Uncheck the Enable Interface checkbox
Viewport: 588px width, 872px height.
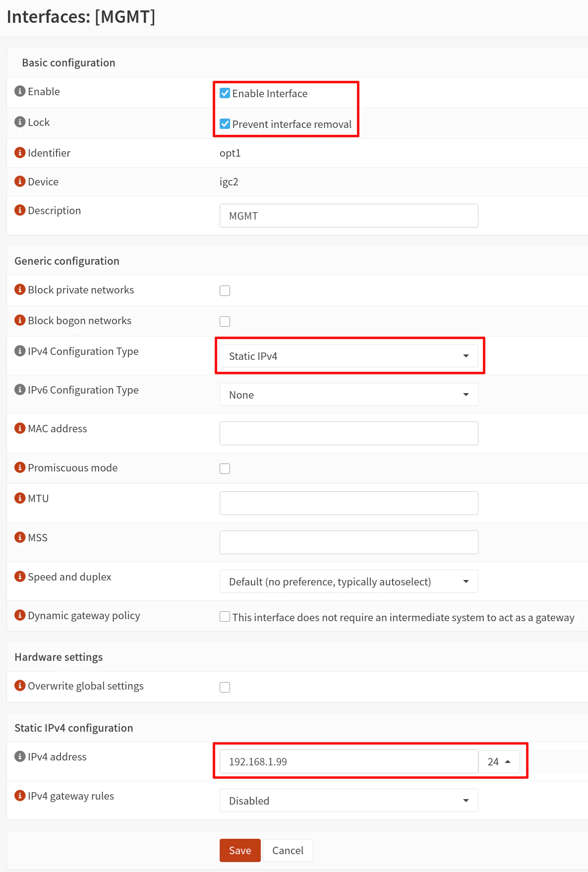[x=225, y=93]
